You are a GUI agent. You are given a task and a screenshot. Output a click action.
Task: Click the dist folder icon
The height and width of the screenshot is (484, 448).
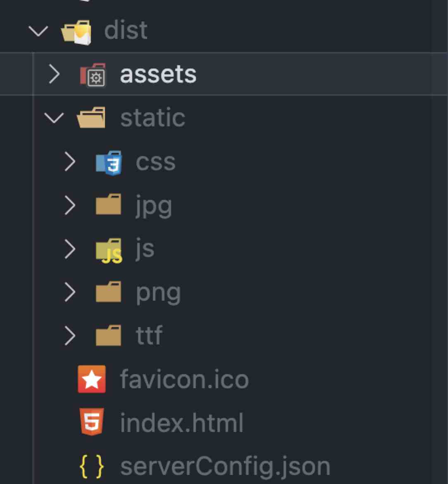76,31
